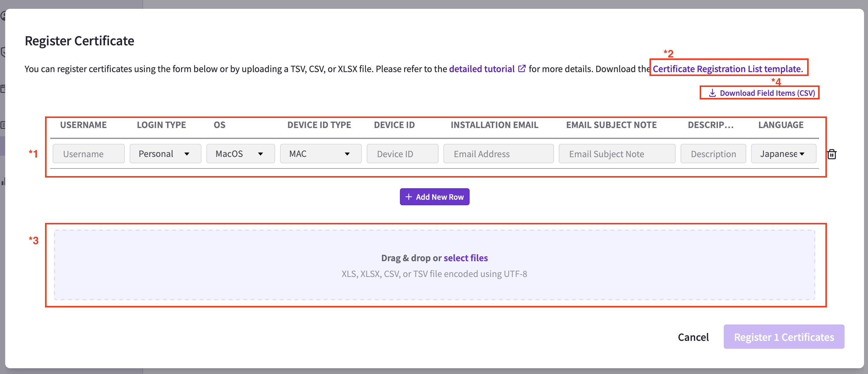Click the Username input field
Image resolution: width=868 pixels, height=374 pixels.
(89, 154)
